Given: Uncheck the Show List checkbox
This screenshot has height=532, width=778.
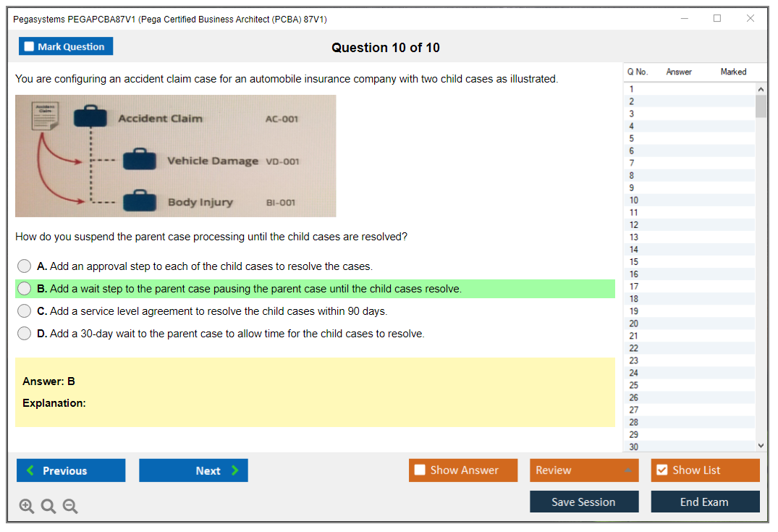Looking at the screenshot, I should 661,470.
